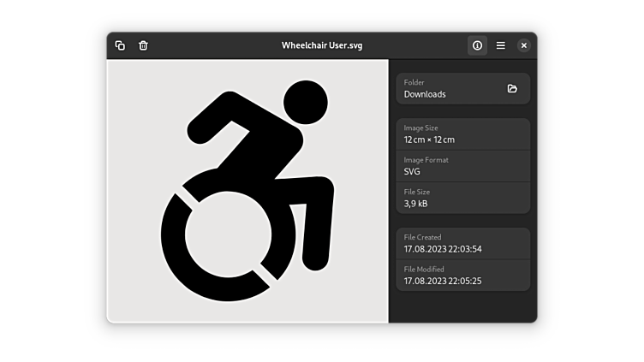The width and height of the screenshot is (644, 362).
Task: Click the "3,9 kB" file size value
Action: coord(416,204)
